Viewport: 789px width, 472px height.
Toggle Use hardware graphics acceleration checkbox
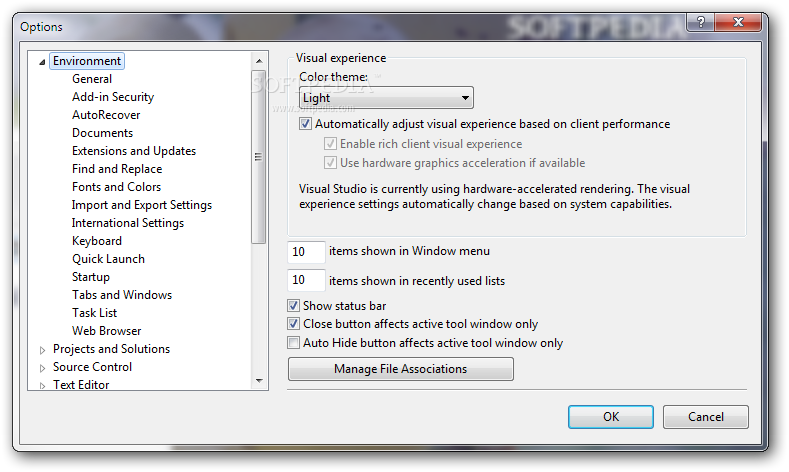330,163
